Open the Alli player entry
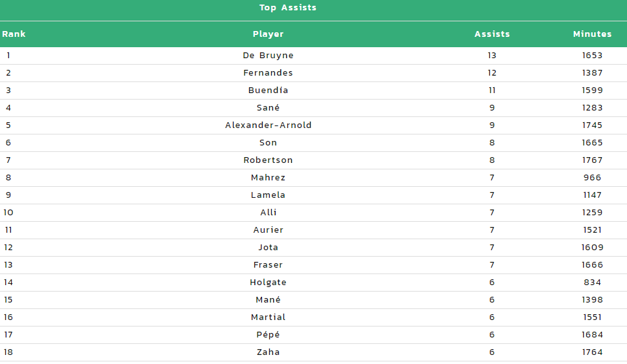627x364 pixels. (268, 212)
